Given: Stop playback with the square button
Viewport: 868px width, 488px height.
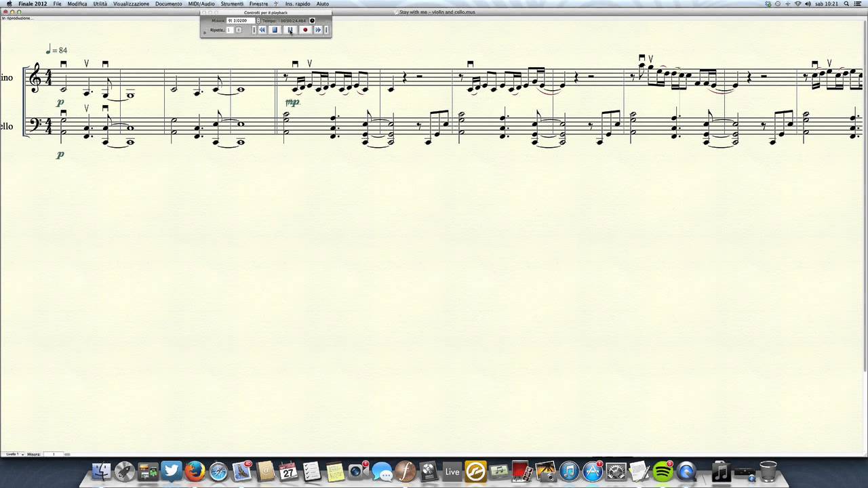Looking at the screenshot, I should 275,30.
